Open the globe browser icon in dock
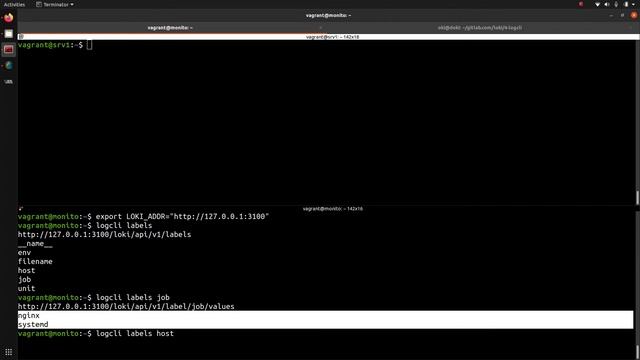The image size is (640, 360). 9,66
